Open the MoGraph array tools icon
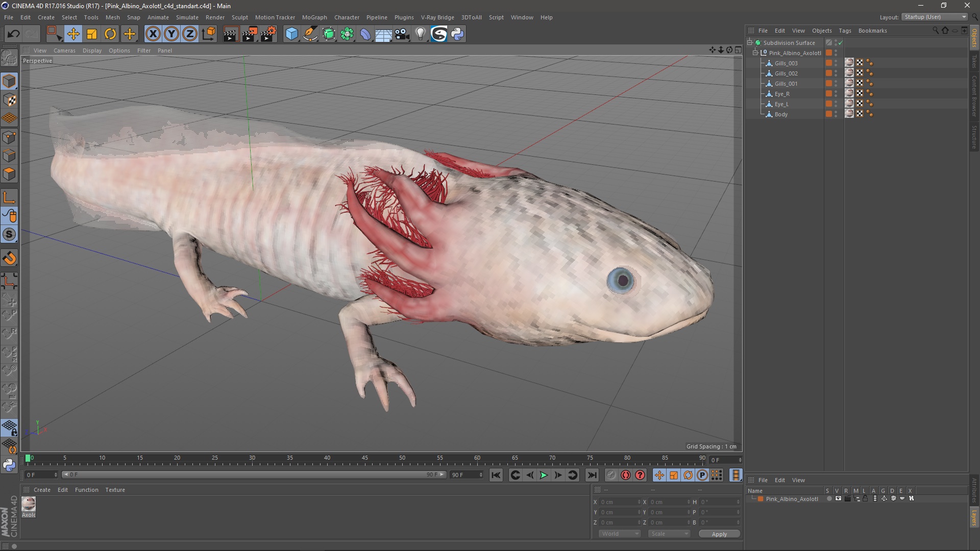The height and width of the screenshot is (551, 980). [x=348, y=34]
